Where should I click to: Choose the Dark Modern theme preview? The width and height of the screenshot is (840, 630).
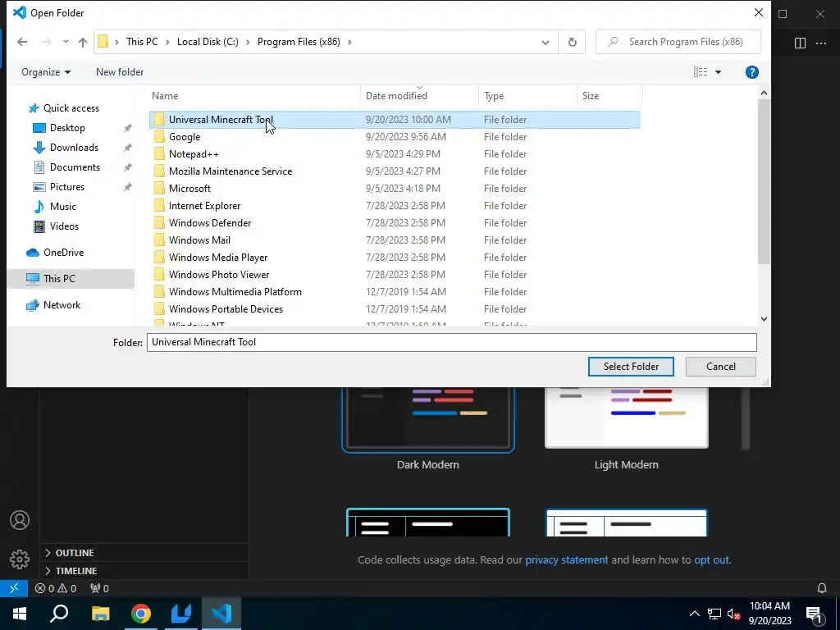428,421
